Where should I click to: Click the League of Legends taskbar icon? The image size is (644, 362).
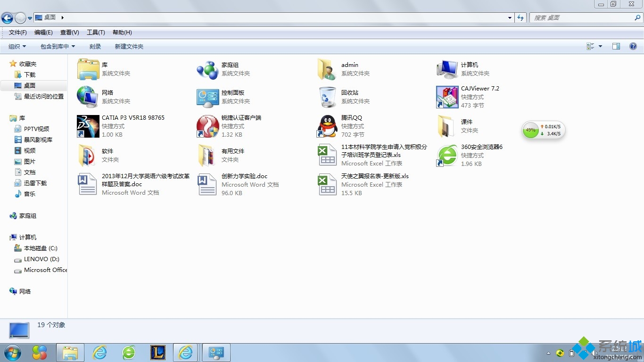pos(157,353)
